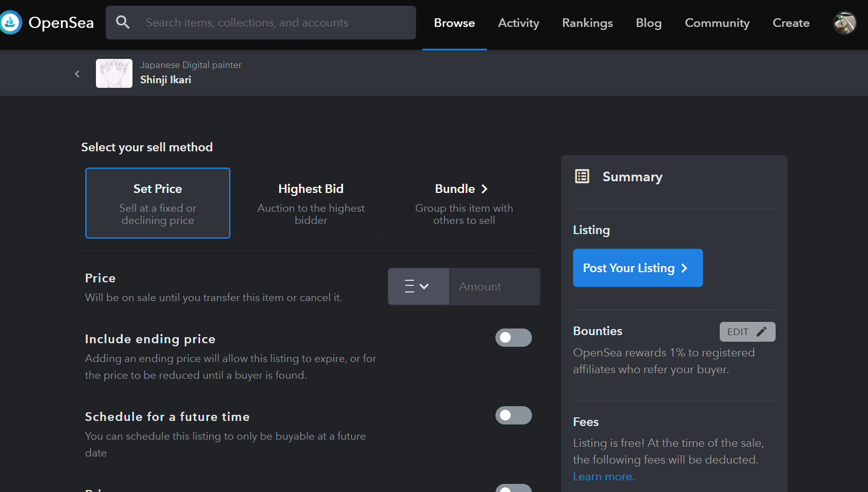Click the Select your sell method heading
Viewport: 868px width, 492px height.
(x=147, y=147)
